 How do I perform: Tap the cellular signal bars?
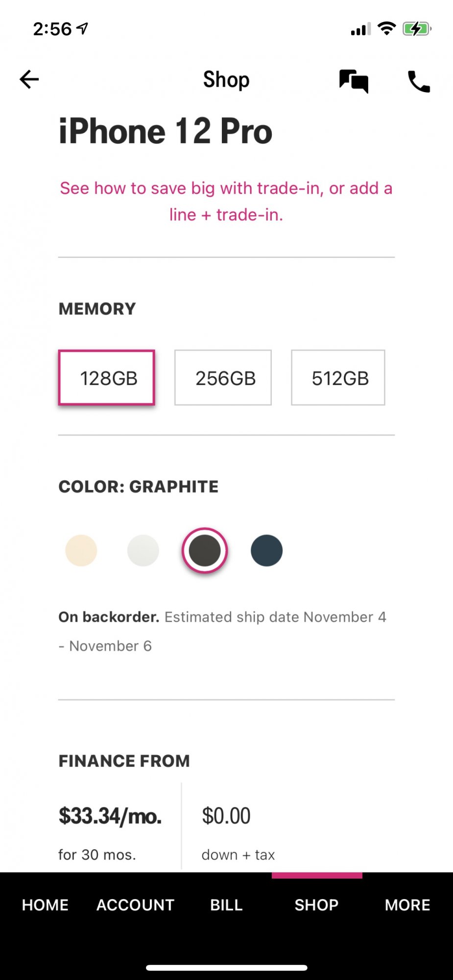click(360, 29)
